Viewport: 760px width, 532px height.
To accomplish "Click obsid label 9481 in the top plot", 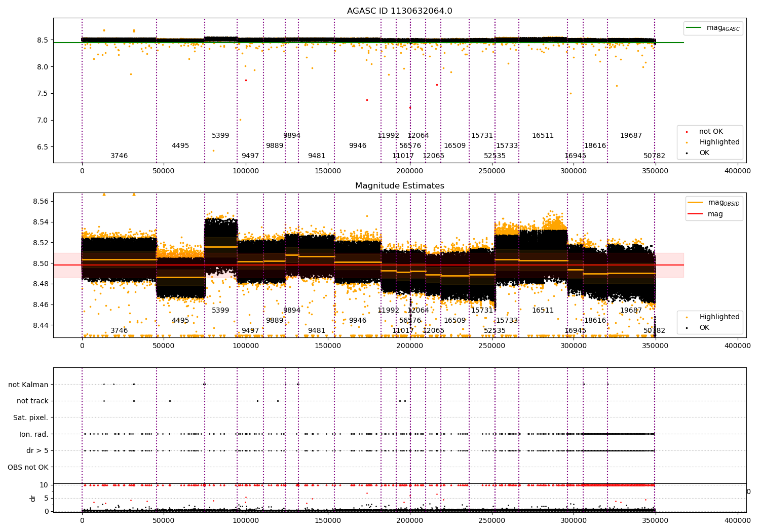I will tap(317, 156).
